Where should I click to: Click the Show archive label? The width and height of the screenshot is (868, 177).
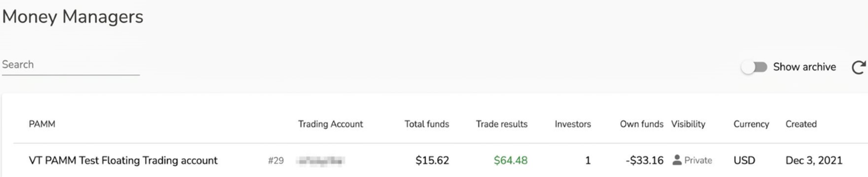804,67
